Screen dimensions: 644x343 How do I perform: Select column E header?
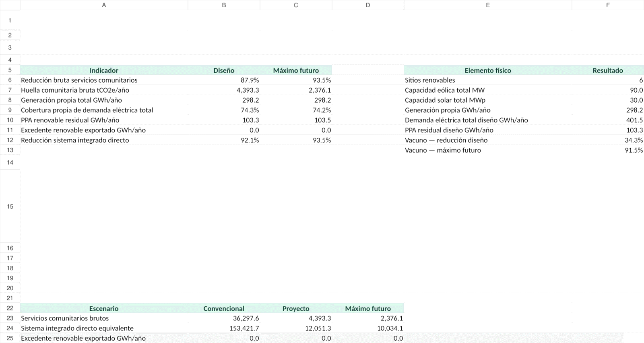click(488, 5)
